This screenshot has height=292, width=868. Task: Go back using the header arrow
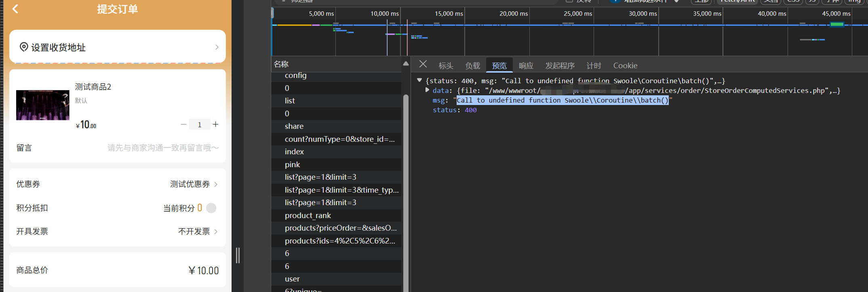(x=15, y=9)
